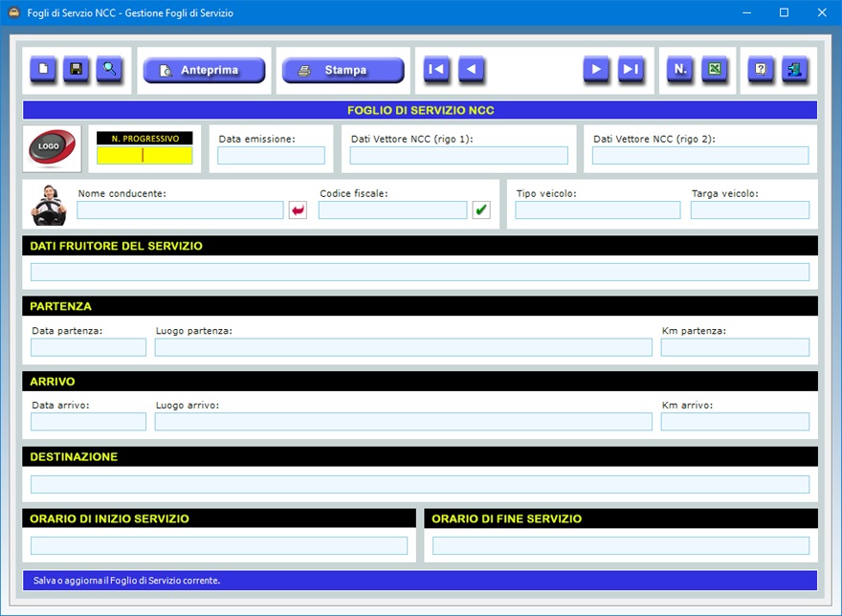The height and width of the screenshot is (616, 842).
Task: Click the Stampa print button
Action: pos(343,71)
